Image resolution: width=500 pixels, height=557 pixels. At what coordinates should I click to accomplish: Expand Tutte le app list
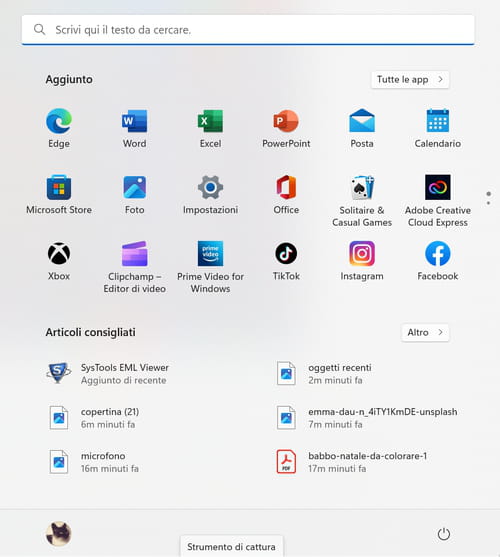click(410, 80)
